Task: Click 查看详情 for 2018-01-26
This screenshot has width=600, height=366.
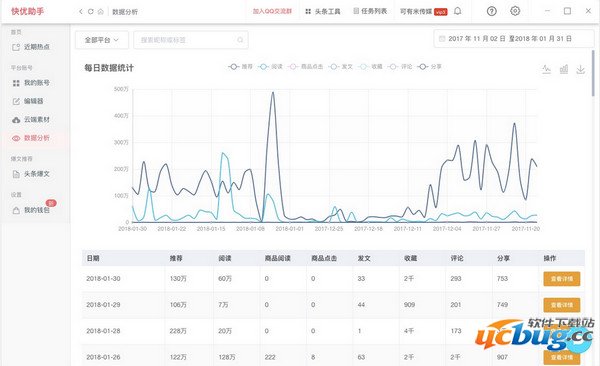Action: [561, 357]
